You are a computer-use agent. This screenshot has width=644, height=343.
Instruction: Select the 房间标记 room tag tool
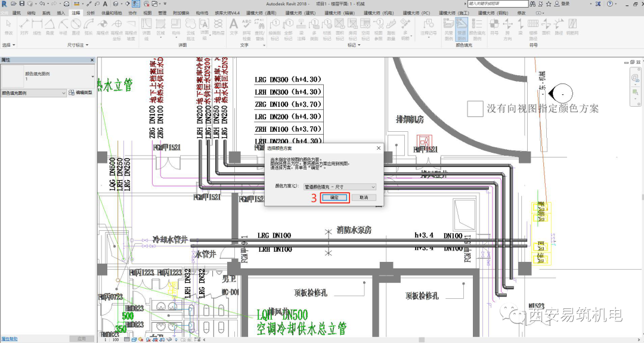(352, 29)
